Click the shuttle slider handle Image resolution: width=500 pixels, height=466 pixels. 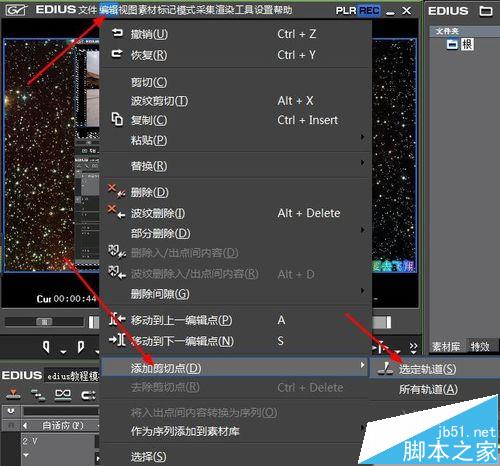44,322
